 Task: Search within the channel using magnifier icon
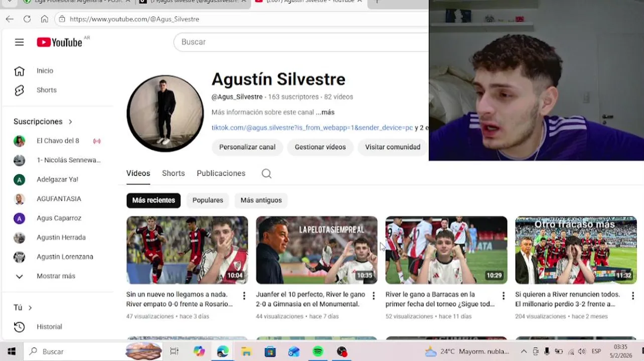click(266, 173)
